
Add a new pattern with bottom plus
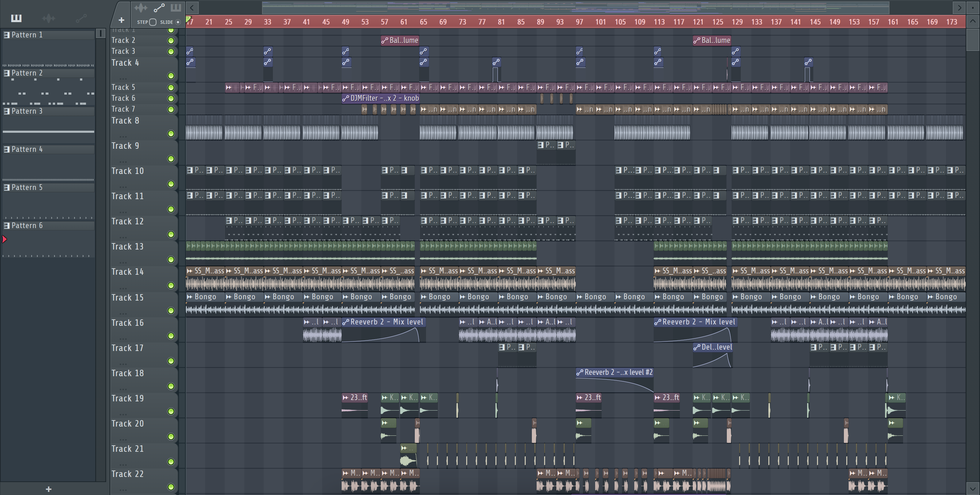(x=48, y=489)
